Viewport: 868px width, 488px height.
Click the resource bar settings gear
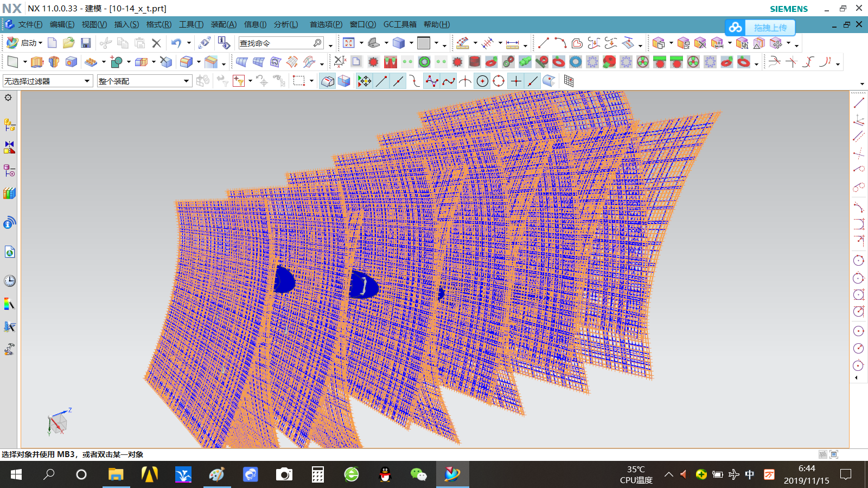[x=8, y=98]
